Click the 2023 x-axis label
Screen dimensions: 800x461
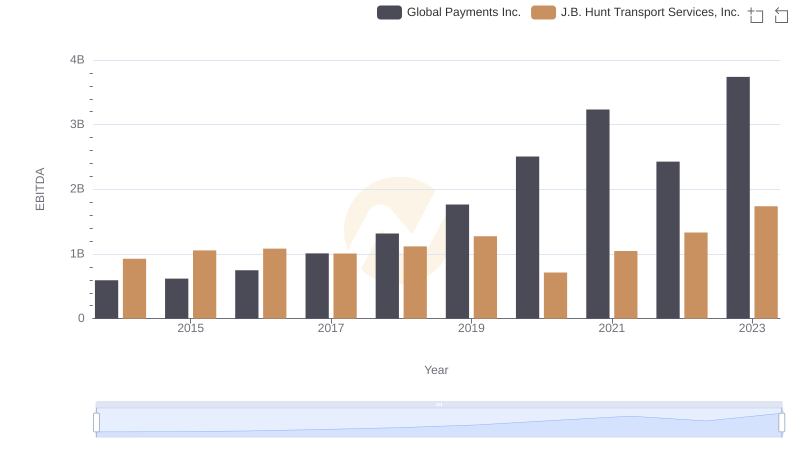[752, 328]
